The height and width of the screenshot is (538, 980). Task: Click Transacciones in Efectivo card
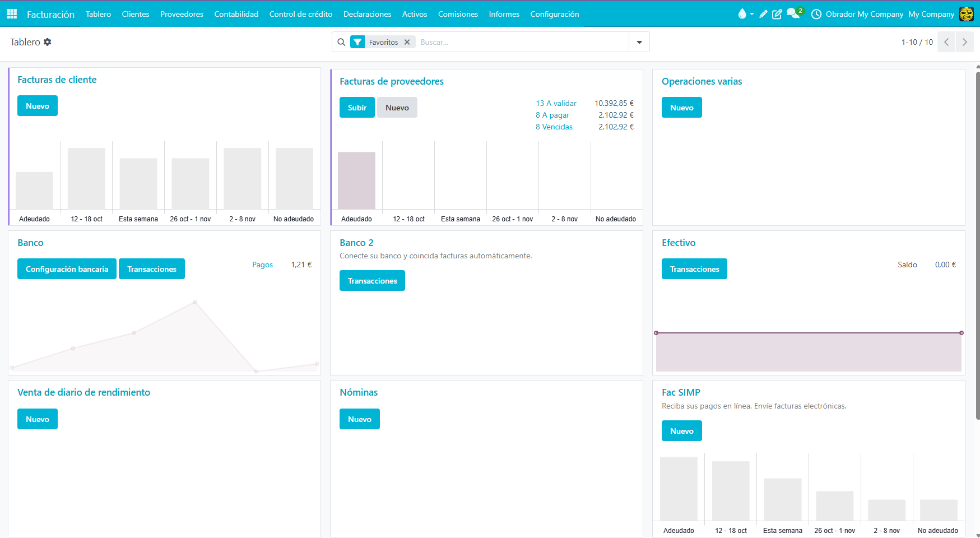[x=694, y=269]
